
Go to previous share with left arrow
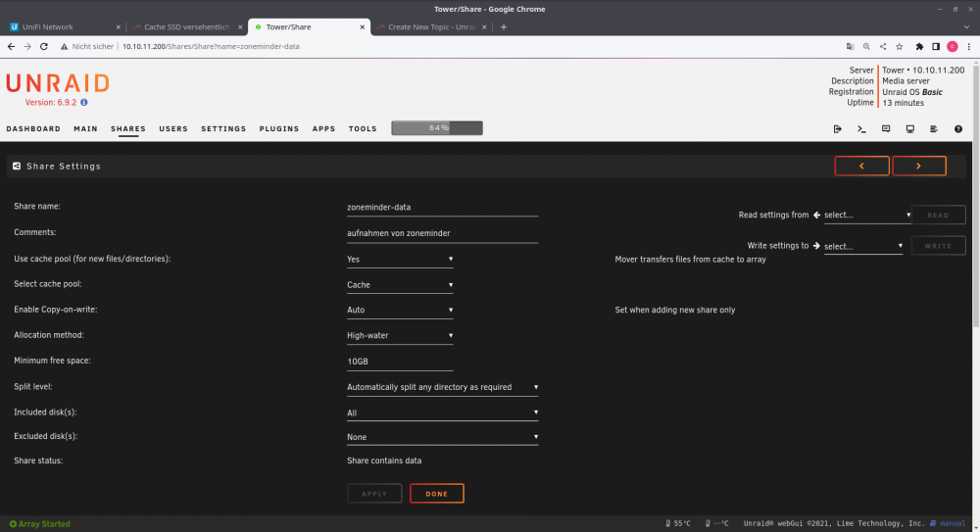tap(861, 166)
